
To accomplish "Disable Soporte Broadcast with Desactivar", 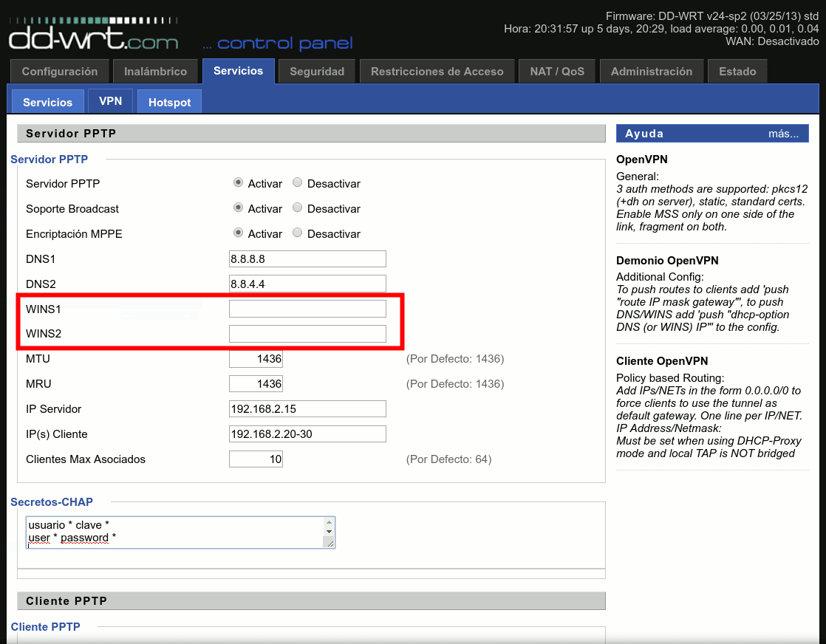I will coord(298,208).
